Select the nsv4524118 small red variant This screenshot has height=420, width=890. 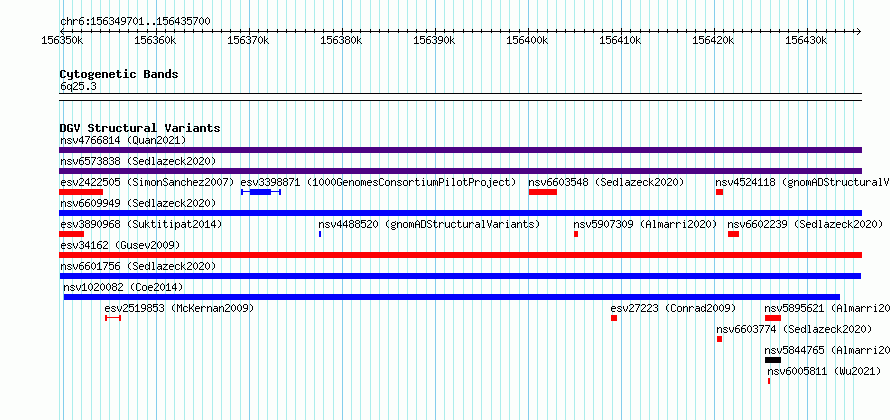click(x=719, y=192)
